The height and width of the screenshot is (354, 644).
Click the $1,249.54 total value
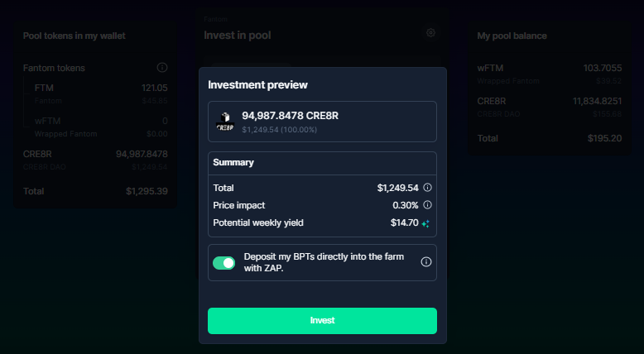pyautogui.click(x=397, y=188)
